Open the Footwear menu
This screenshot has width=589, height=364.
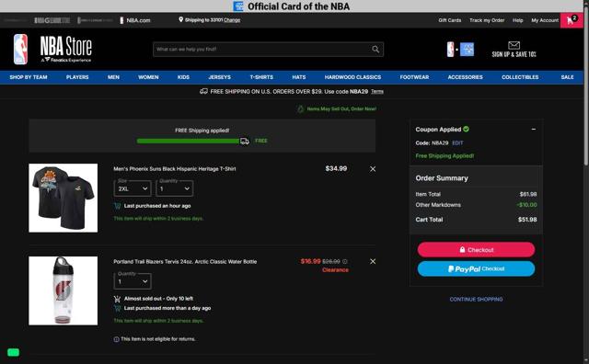pos(414,77)
